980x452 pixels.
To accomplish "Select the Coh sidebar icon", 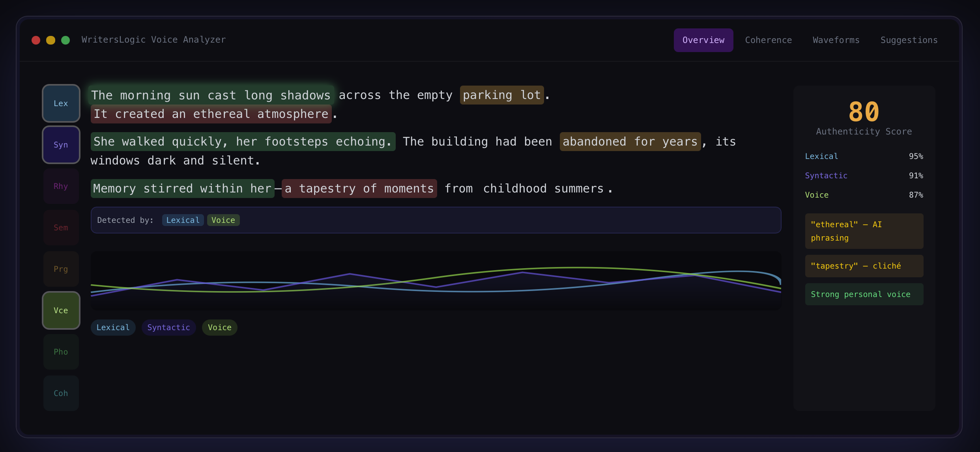I will click(x=61, y=393).
